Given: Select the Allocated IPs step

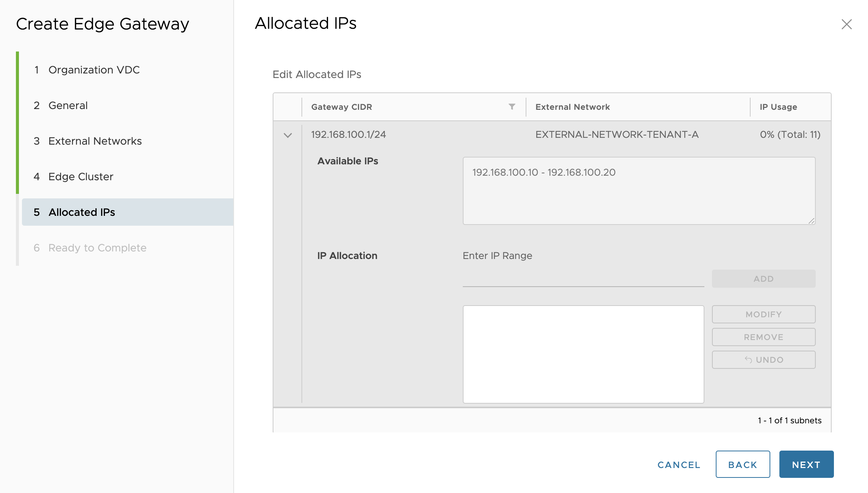Looking at the screenshot, I should tap(82, 212).
